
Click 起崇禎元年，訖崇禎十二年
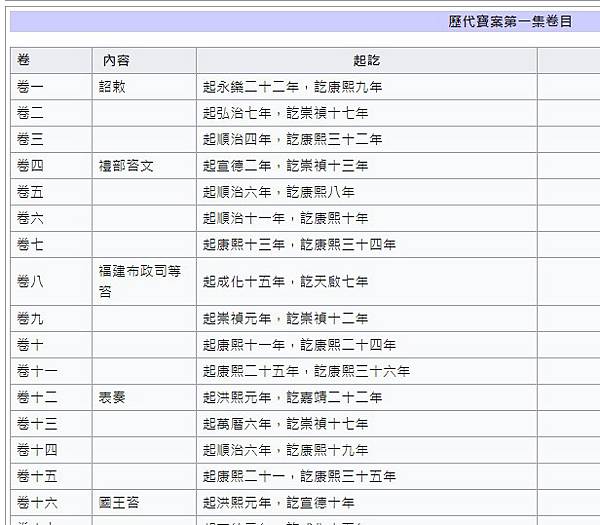pos(285,319)
